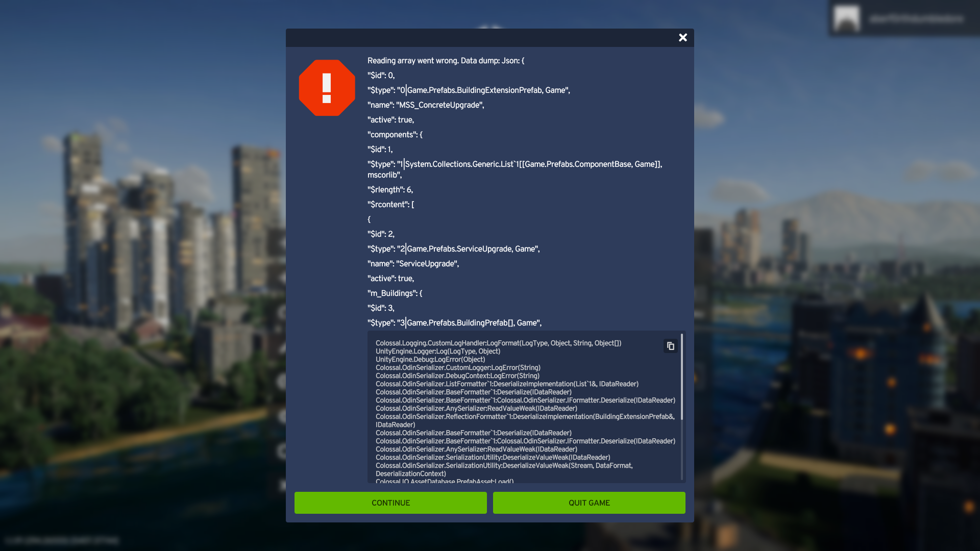Click the red error exclamation icon
The height and width of the screenshot is (551, 980).
click(x=327, y=88)
